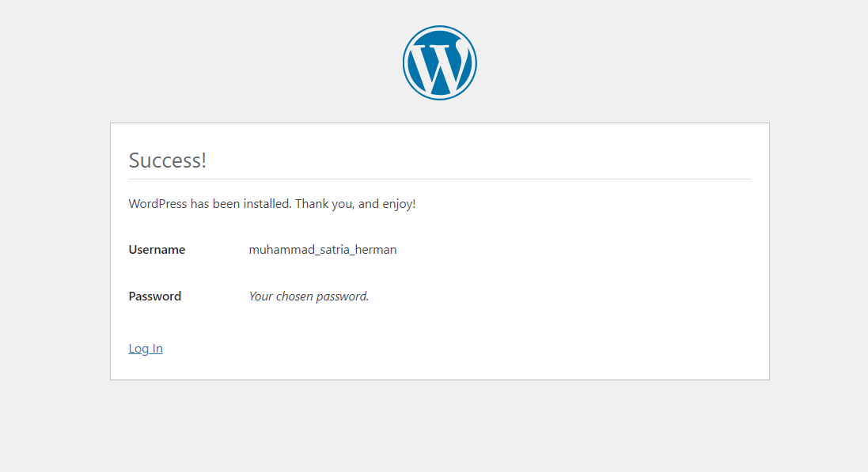This screenshot has height=472, width=868.
Task: Click the word "enjoy!" in the message
Action: pyautogui.click(x=399, y=205)
